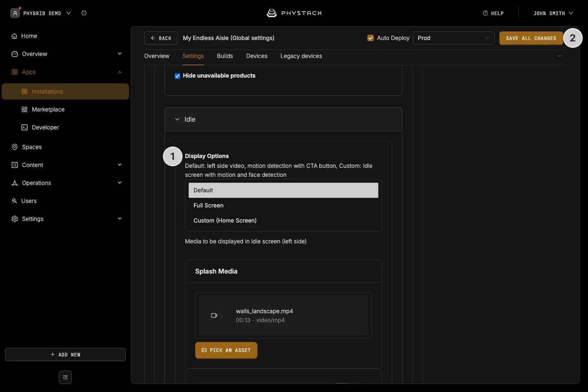Click the Marketplace icon in sidebar
Screen dimensions: 588x392
[x=24, y=109]
